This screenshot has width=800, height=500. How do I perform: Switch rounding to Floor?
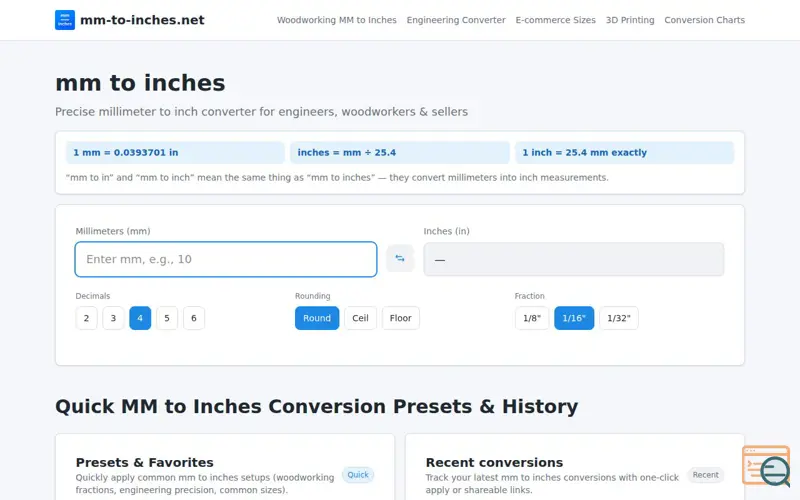(x=401, y=318)
